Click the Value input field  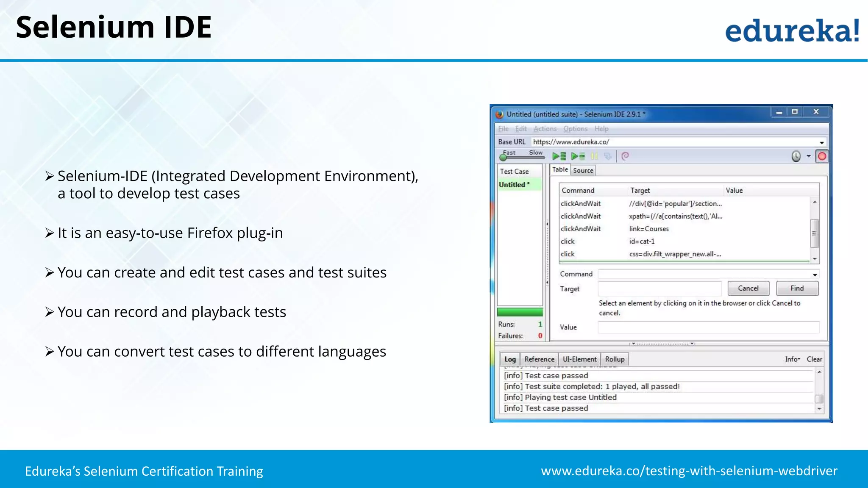709,327
